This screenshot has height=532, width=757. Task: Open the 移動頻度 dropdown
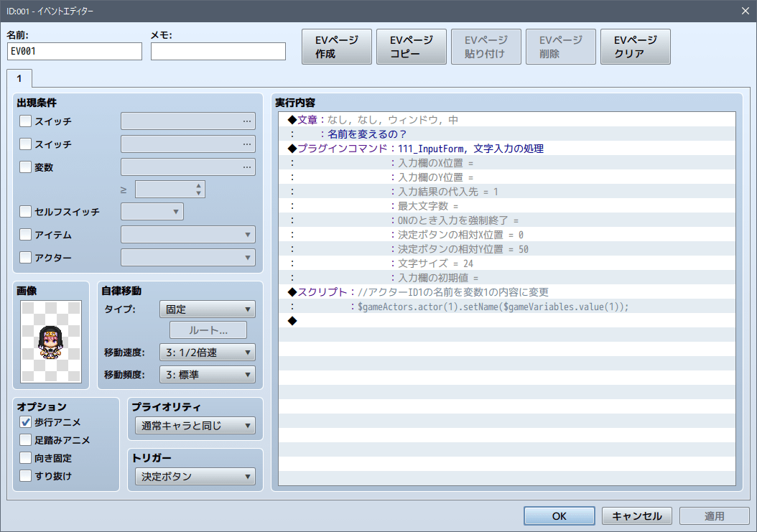pyautogui.click(x=207, y=375)
